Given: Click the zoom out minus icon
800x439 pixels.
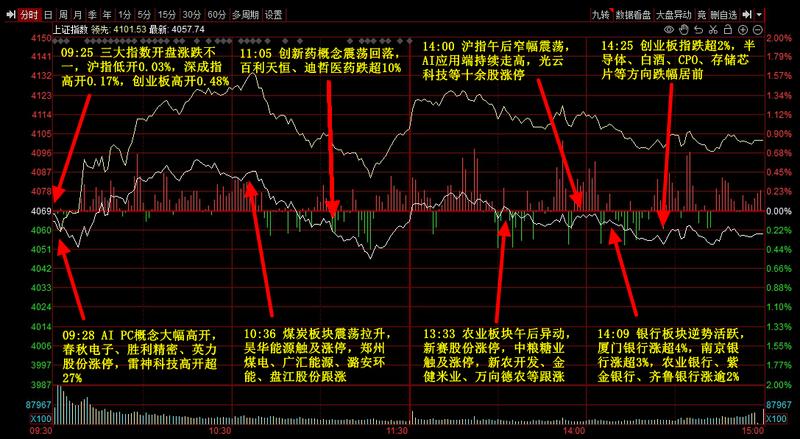Looking at the screenshot, I should point(758,30).
